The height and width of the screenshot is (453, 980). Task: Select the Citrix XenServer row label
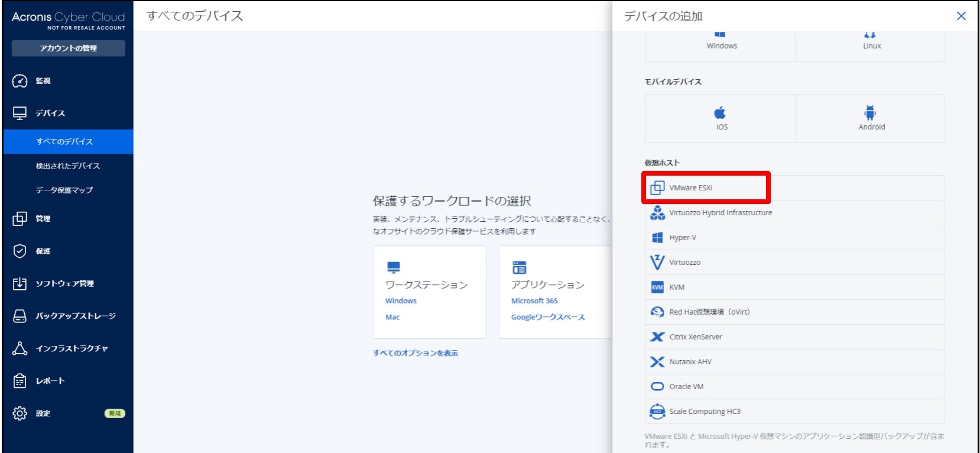pos(696,337)
